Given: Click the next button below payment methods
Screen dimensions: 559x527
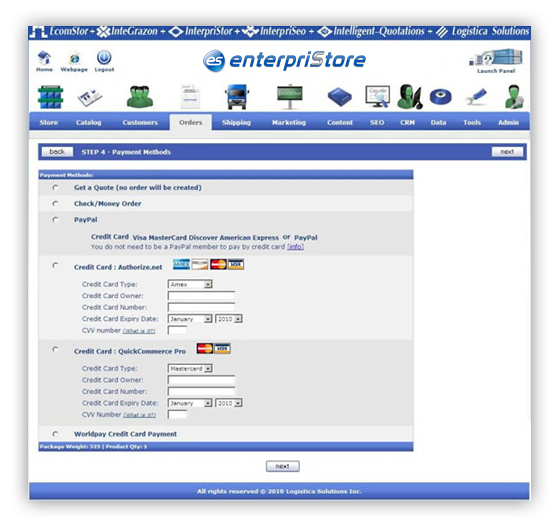Looking at the screenshot, I should click(282, 466).
